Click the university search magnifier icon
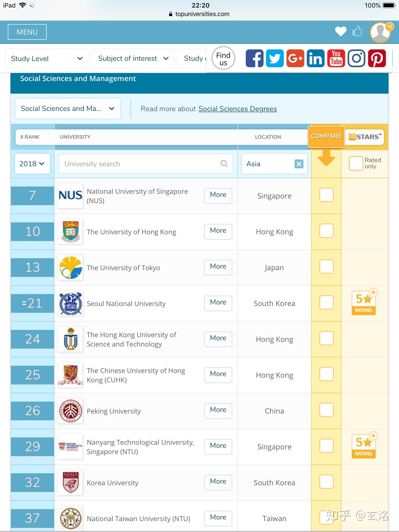 [x=224, y=163]
